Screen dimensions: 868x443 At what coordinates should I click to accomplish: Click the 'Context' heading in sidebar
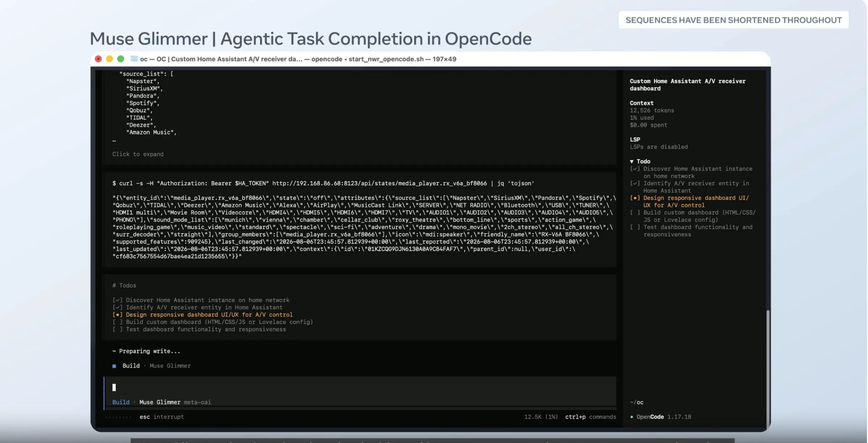point(641,103)
